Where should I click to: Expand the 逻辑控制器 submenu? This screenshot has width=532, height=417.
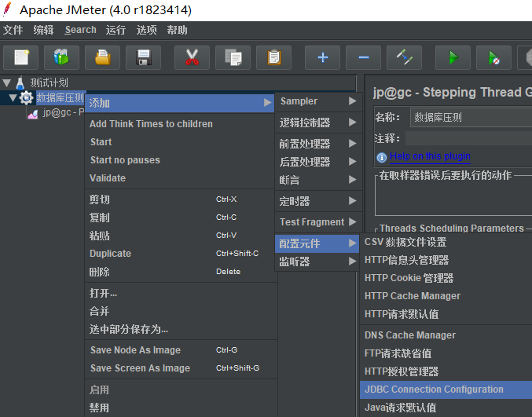point(318,123)
